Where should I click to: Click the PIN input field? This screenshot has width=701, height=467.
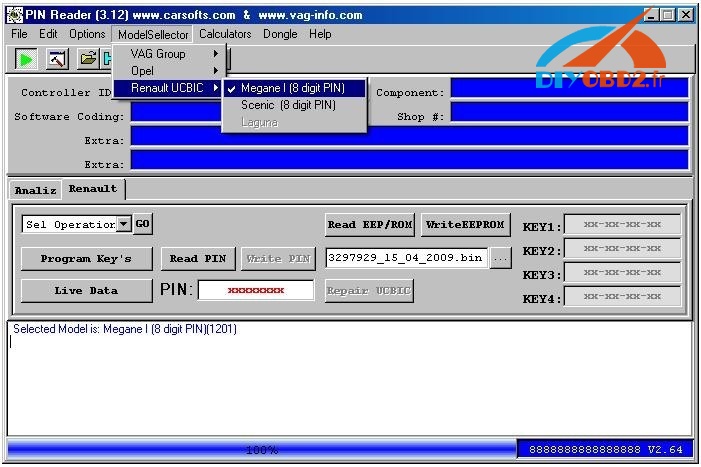point(256,290)
